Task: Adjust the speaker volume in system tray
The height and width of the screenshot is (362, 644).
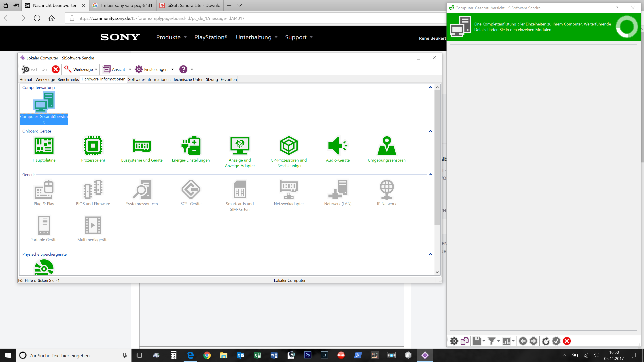Action: pyautogui.click(x=597, y=355)
